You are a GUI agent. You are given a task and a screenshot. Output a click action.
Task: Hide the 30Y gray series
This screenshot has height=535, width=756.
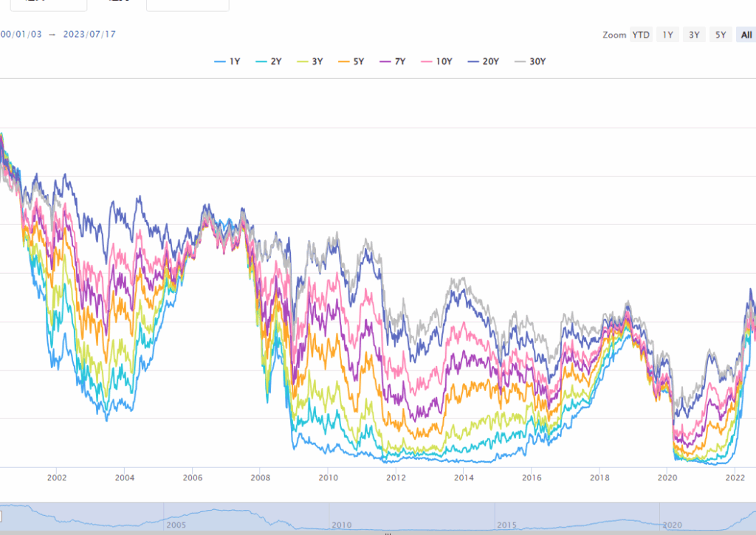coord(529,62)
